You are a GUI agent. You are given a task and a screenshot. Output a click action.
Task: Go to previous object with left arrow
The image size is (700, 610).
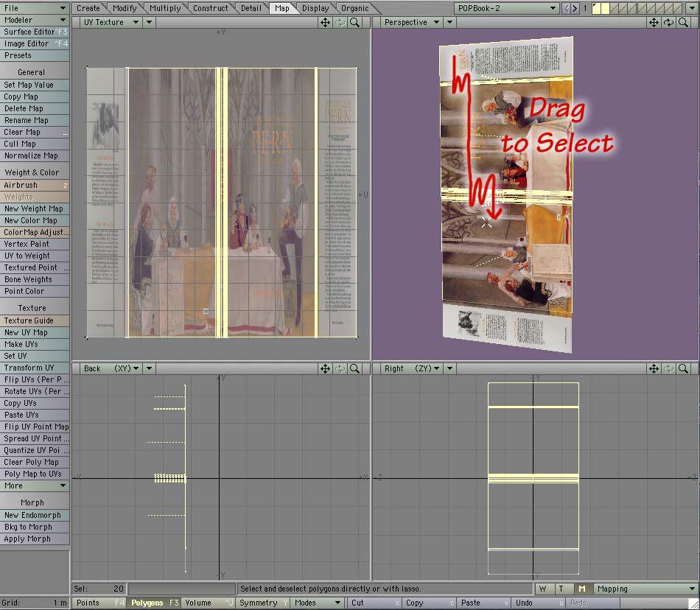(566, 8)
